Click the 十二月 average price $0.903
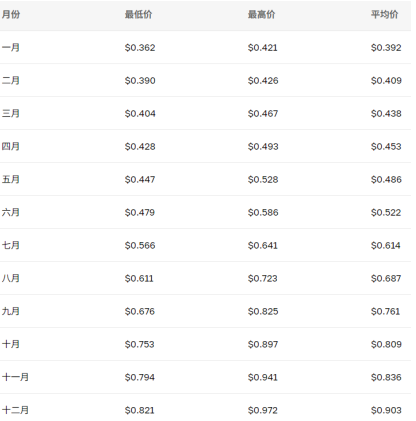This screenshot has width=416, height=421. tap(386, 410)
